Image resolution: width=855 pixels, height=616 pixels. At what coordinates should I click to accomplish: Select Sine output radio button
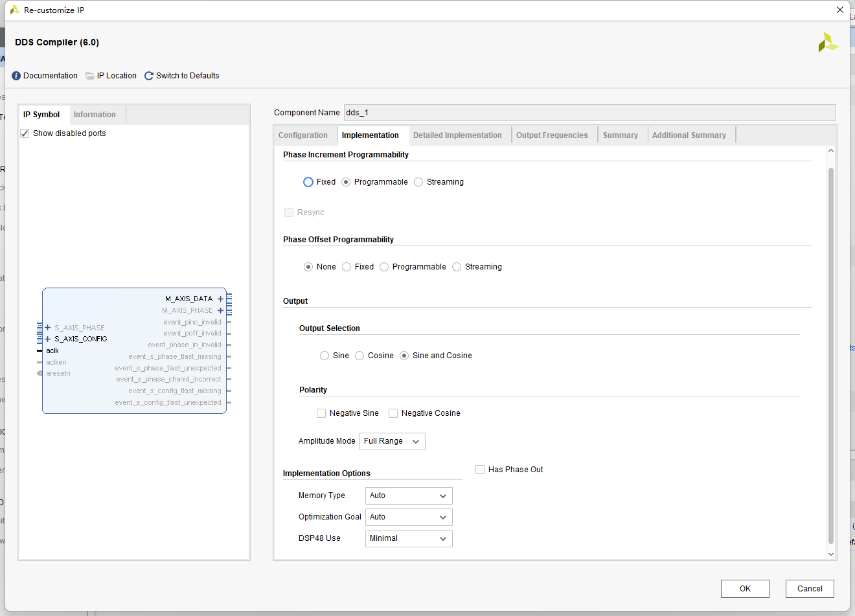(x=325, y=356)
